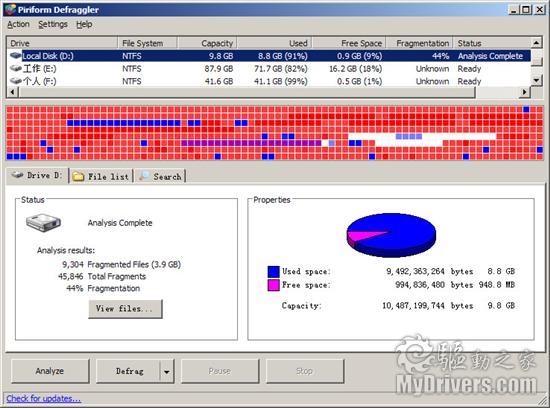This screenshot has width=550, height=408.
Task: Click the '9,492,363,264 bytes' used space value
Action: coord(429,272)
